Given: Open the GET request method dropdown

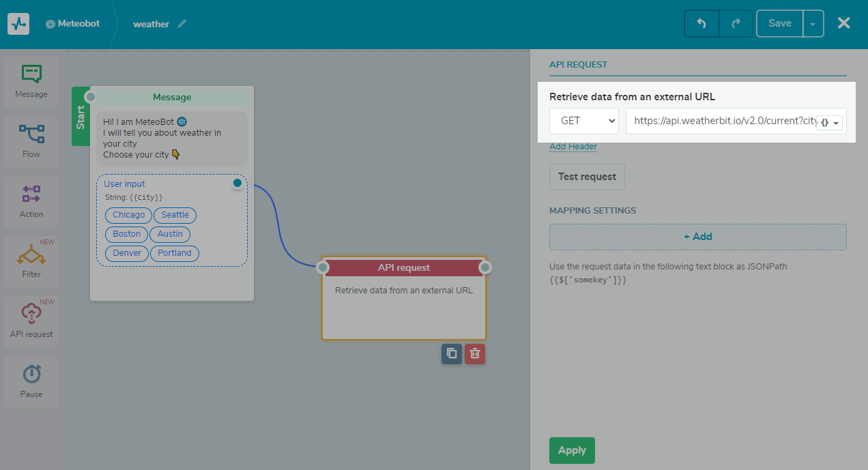Looking at the screenshot, I should click(583, 121).
